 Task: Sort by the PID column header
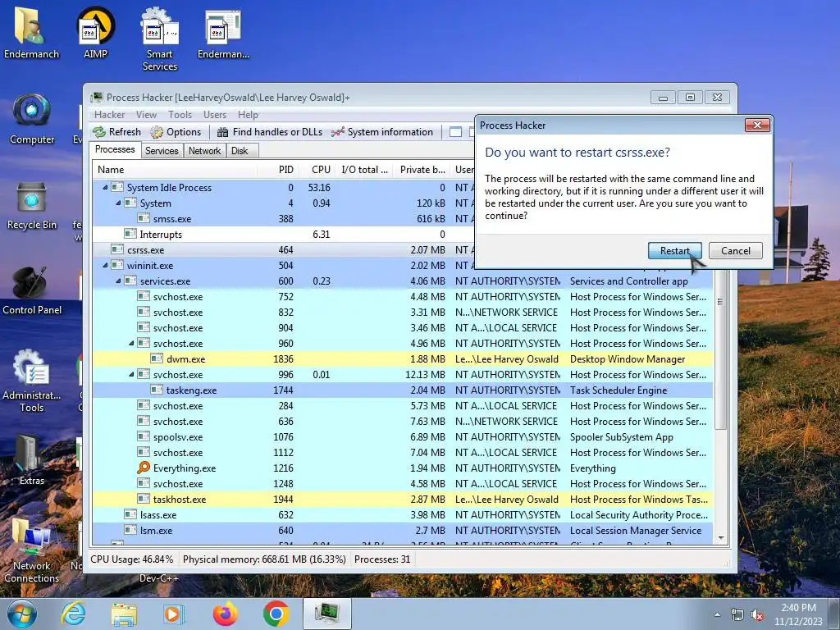tap(277, 169)
